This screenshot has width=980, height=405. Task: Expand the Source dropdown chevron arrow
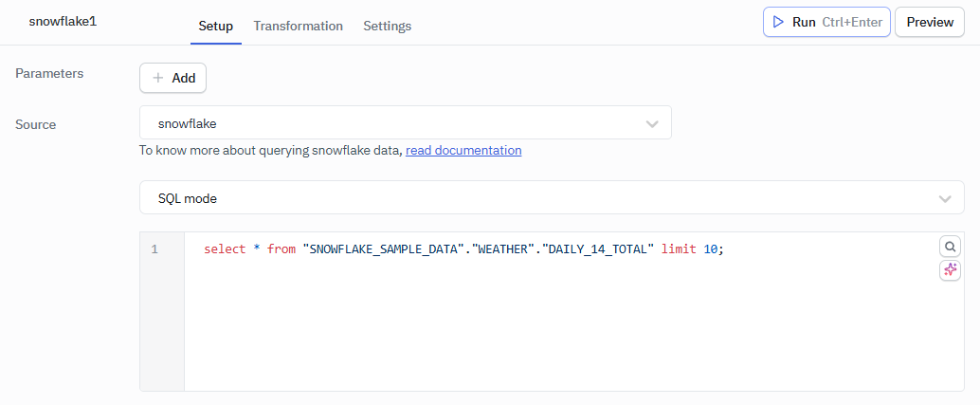pos(652,123)
